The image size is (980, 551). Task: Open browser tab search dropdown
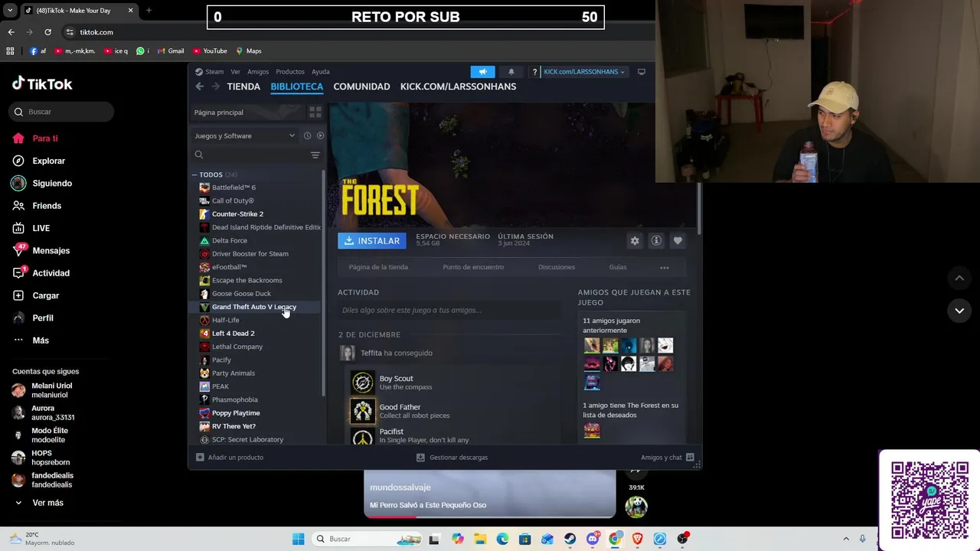pos(10,11)
